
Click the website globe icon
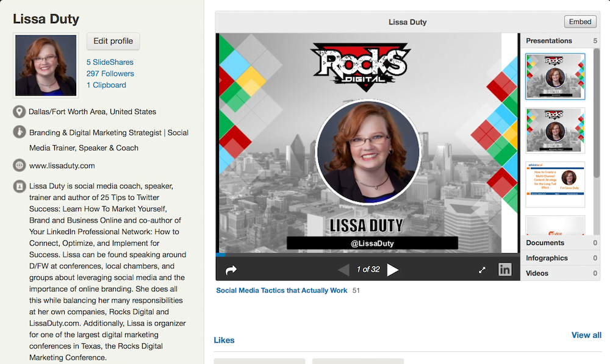[x=19, y=165]
